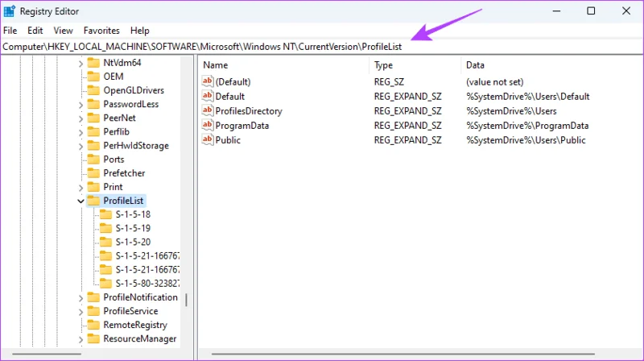Select the RemoteRegistry key label
Image resolution: width=644 pixels, height=361 pixels.
135,325
